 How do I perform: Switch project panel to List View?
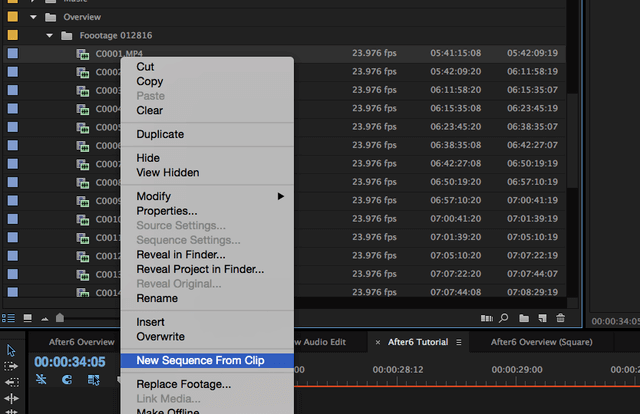pos(8,318)
